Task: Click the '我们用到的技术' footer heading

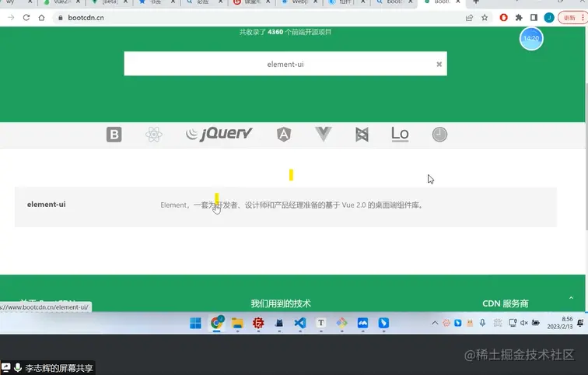Action: 281,303
